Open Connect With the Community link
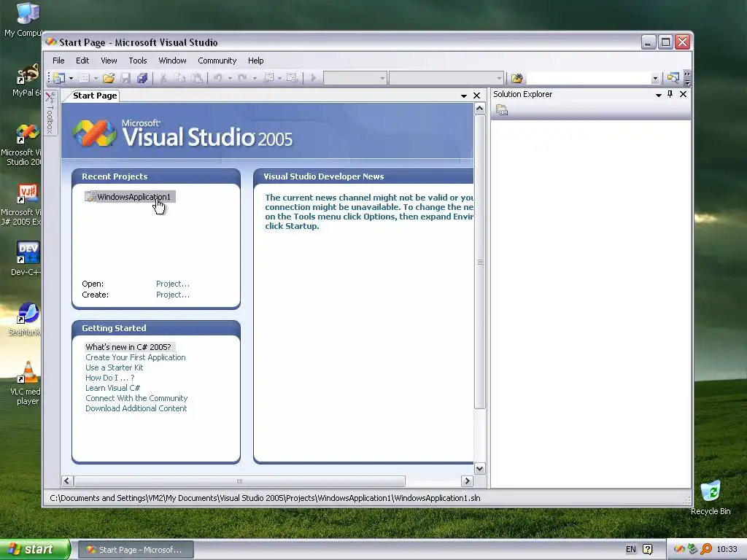747x560 pixels. point(136,398)
